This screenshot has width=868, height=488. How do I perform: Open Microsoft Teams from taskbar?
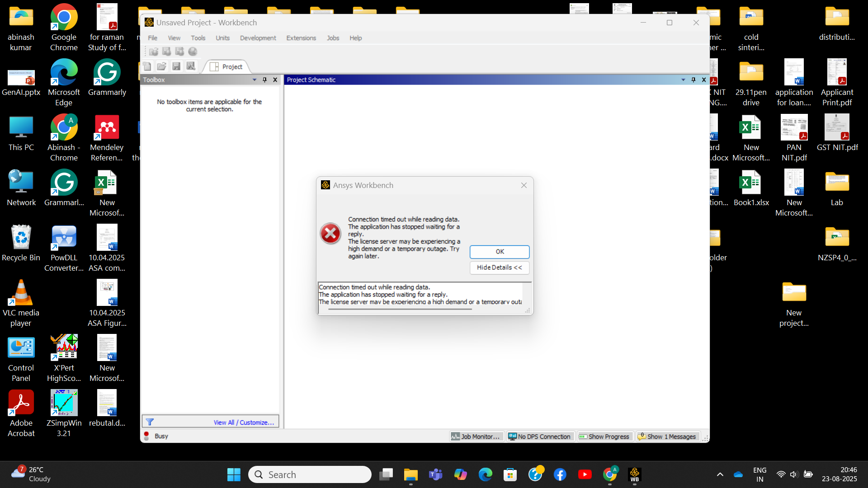[x=435, y=474]
